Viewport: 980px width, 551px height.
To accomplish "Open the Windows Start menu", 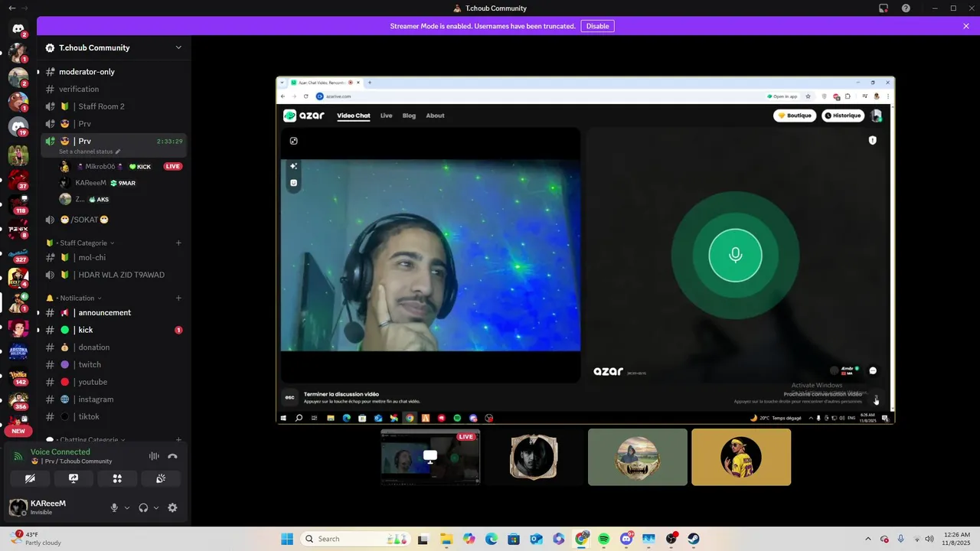I will pos(287,539).
